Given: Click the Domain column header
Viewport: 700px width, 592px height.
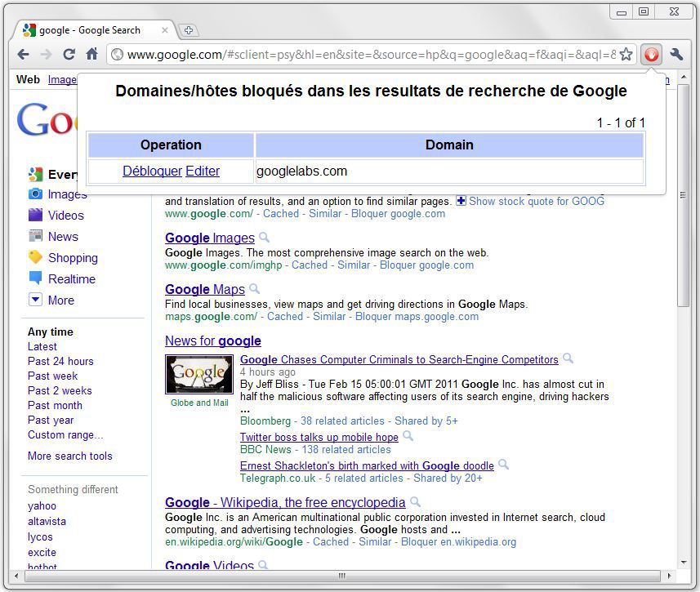Looking at the screenshot, I should pyautogui.click(x=449, y=145).
